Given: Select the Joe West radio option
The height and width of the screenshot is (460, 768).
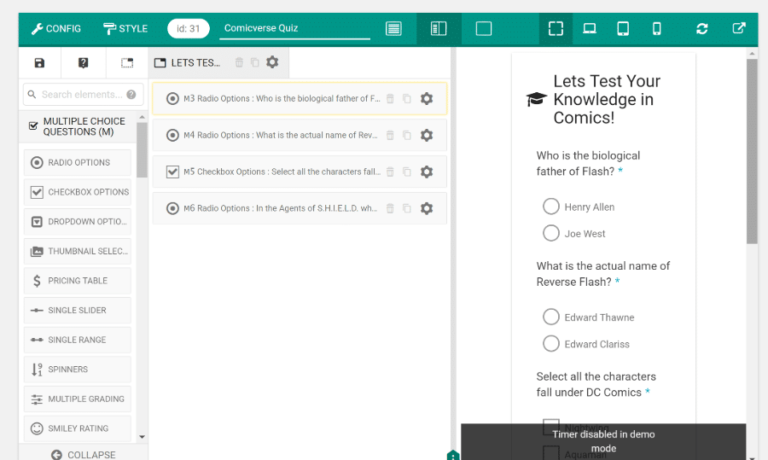Looking at the screenshot, I should point(551,233).
